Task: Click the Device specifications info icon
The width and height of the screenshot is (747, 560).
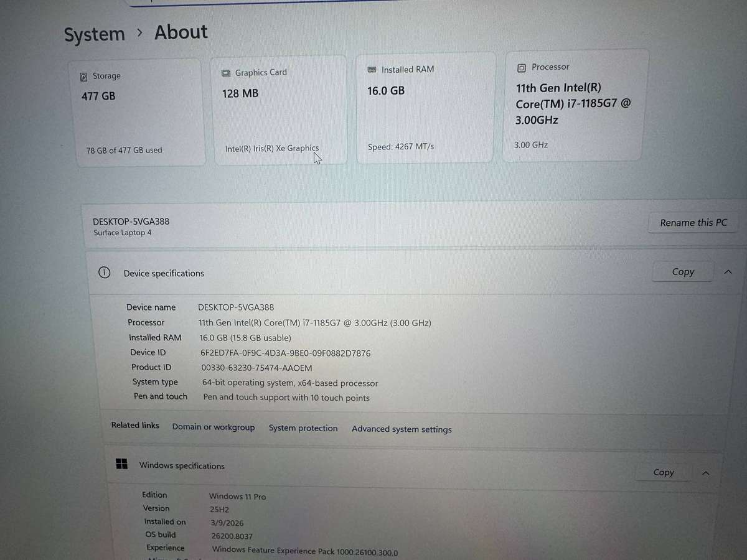Action: [x=104, y=273]
